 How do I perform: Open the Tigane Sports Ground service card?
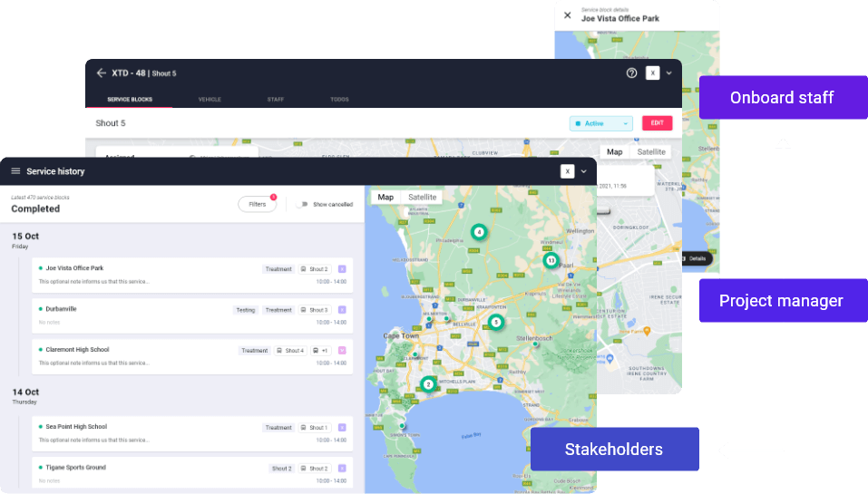192,472
